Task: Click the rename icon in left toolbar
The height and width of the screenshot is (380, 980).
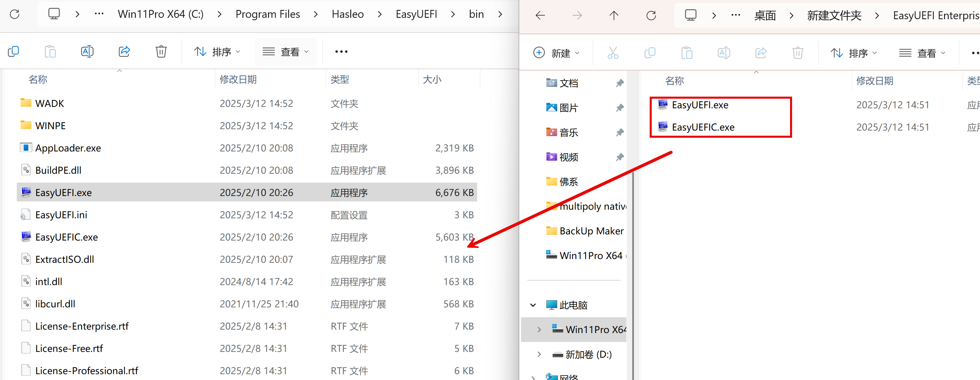Action: click(x=87, y=51)
